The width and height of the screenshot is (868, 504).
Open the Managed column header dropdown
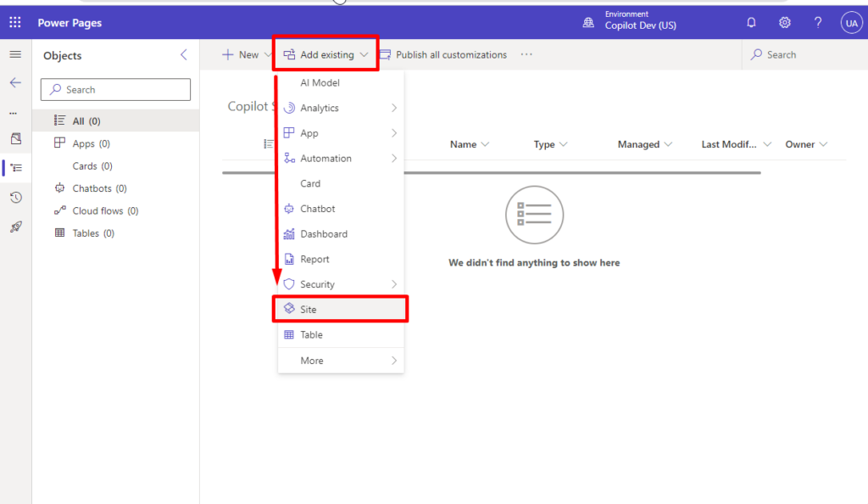point(645,144)
